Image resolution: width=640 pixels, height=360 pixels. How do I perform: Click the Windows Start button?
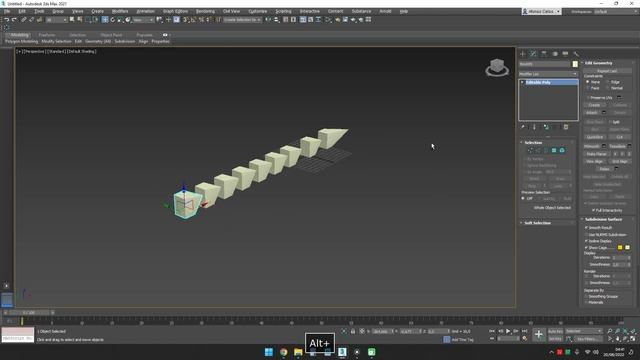coord(269,352)
